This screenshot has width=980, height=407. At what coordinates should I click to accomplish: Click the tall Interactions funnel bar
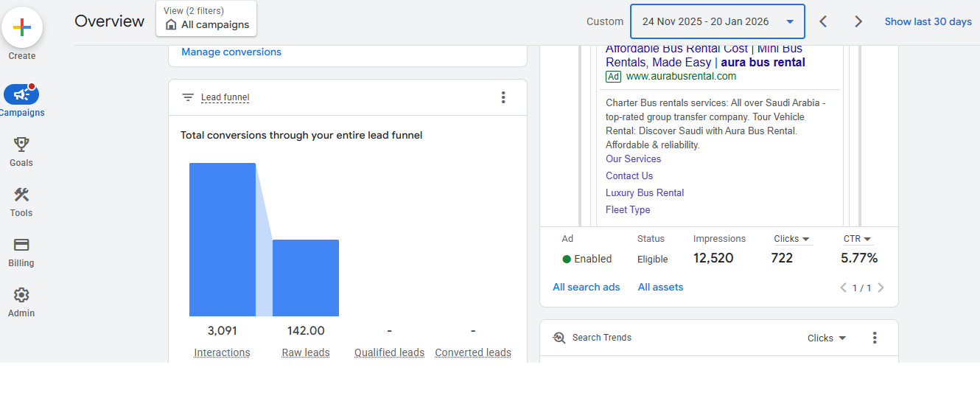pos(222,240)
